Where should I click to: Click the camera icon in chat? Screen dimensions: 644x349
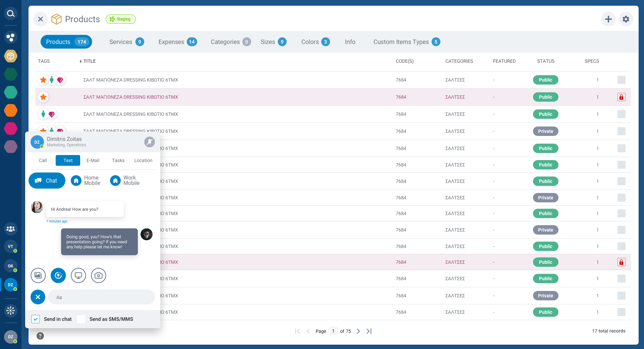coord(98,276)
